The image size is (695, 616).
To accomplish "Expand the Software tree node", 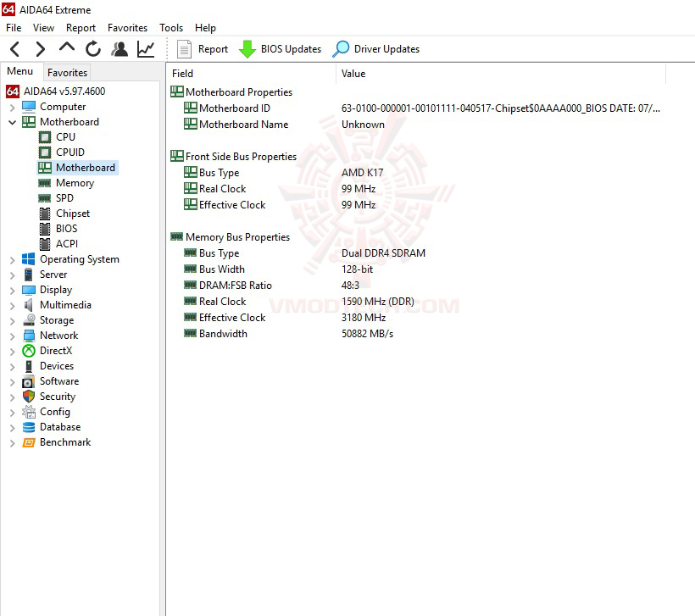I will click(13, 382).
